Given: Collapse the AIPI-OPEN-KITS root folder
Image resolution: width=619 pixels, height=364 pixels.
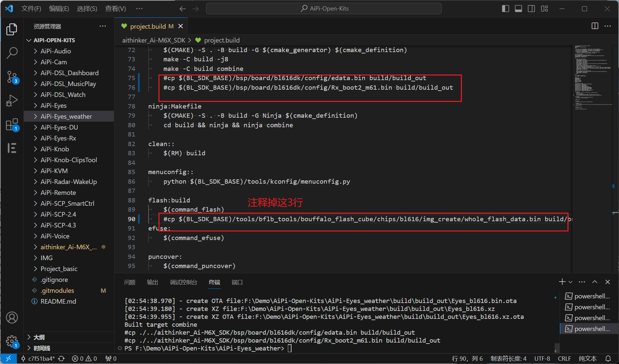Looking at the screenshot, I should coord(69,40).
